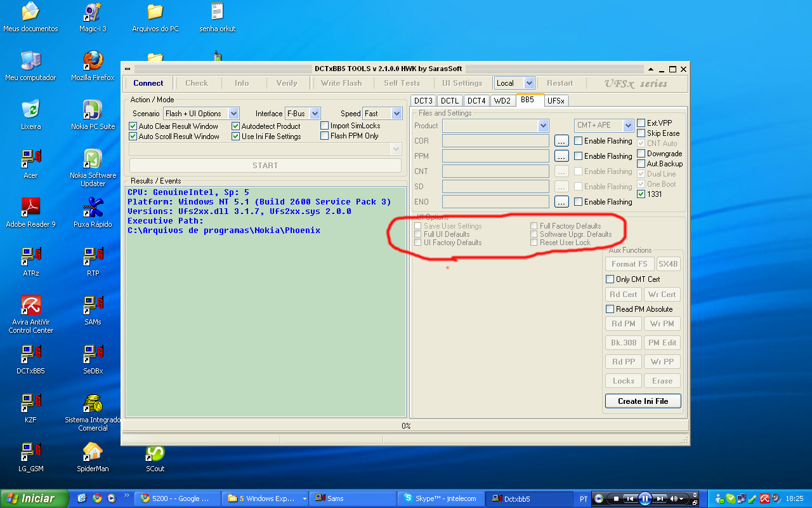This screenshot has width=812, height=508.
Task: Enable Read PM Absolute checkbox
Action: (610, 309)
